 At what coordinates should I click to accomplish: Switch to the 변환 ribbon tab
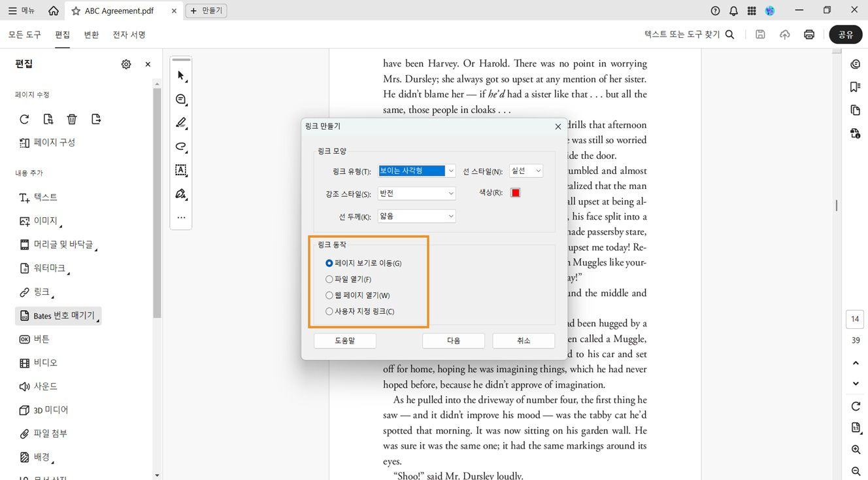click(x=91, y=35)
